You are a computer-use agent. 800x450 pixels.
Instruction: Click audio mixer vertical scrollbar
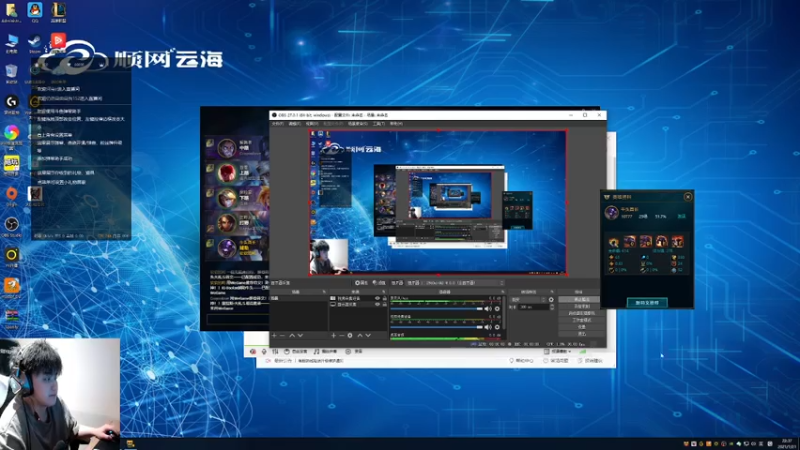point(504,312)
